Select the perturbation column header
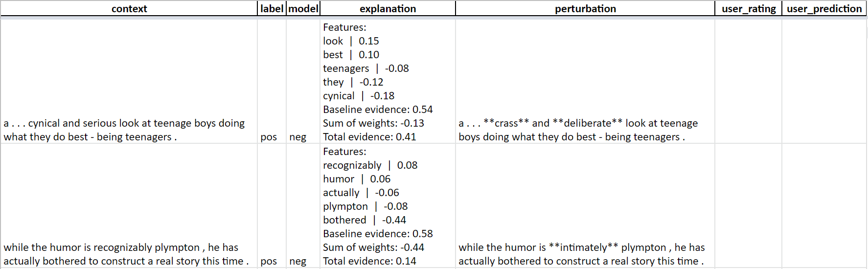 [585, 8]
